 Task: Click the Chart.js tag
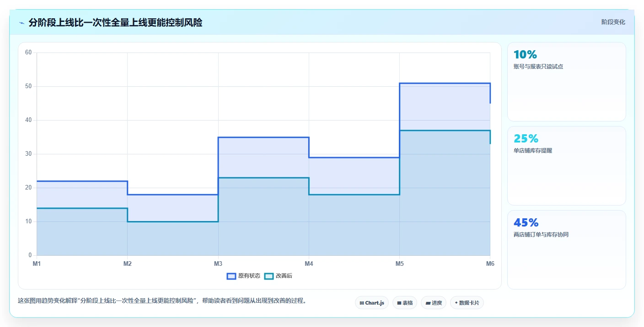click(x=372, y=303)
